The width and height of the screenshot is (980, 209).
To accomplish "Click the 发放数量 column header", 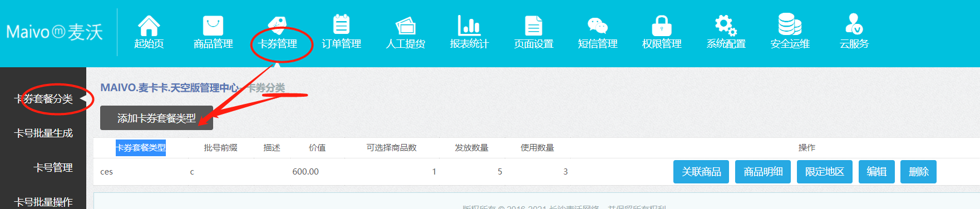I will [x=471, y=148].
